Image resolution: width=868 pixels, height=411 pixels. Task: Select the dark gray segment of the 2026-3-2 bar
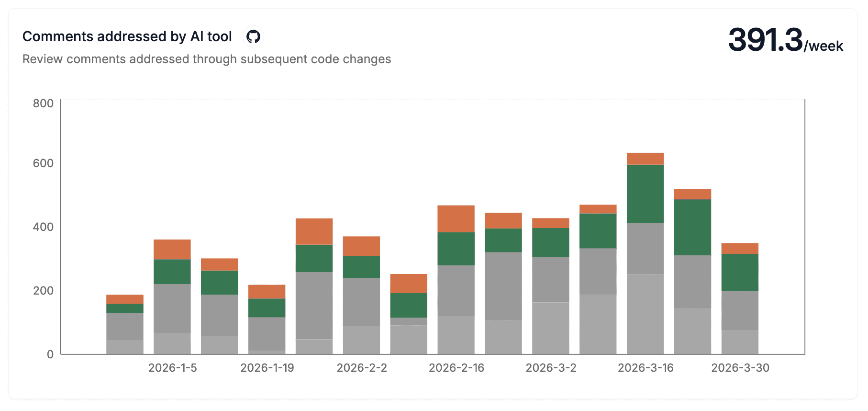(551, 280)
